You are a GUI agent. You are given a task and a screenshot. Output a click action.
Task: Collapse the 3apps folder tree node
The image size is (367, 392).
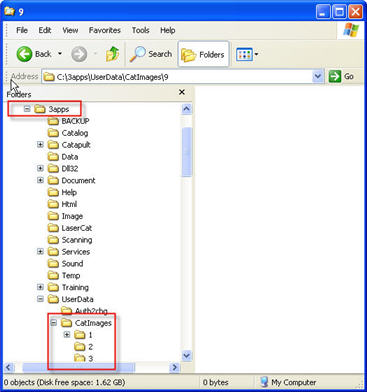click(x=27, y=109)
